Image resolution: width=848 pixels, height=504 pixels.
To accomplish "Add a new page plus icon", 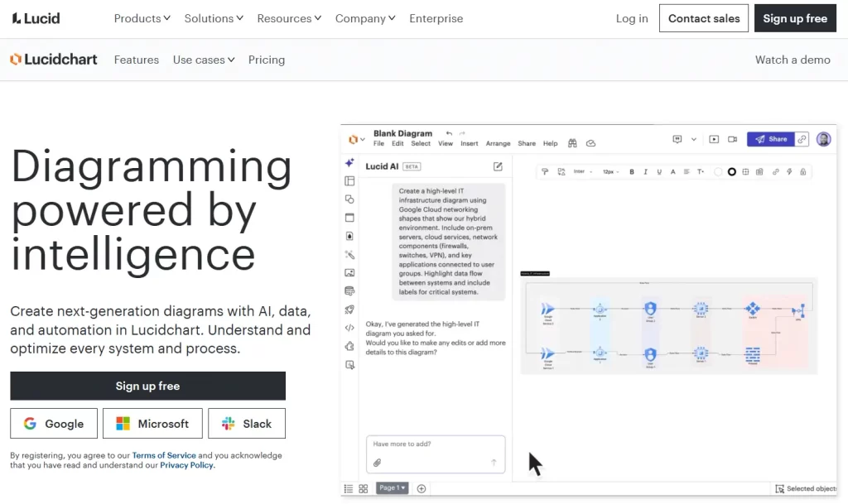I will (x=422, y=488).
